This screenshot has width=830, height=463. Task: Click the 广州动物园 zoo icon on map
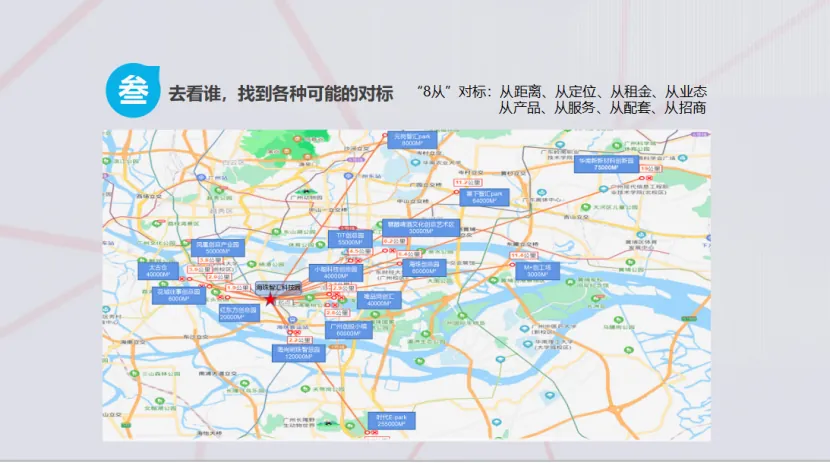pos(306,191)
